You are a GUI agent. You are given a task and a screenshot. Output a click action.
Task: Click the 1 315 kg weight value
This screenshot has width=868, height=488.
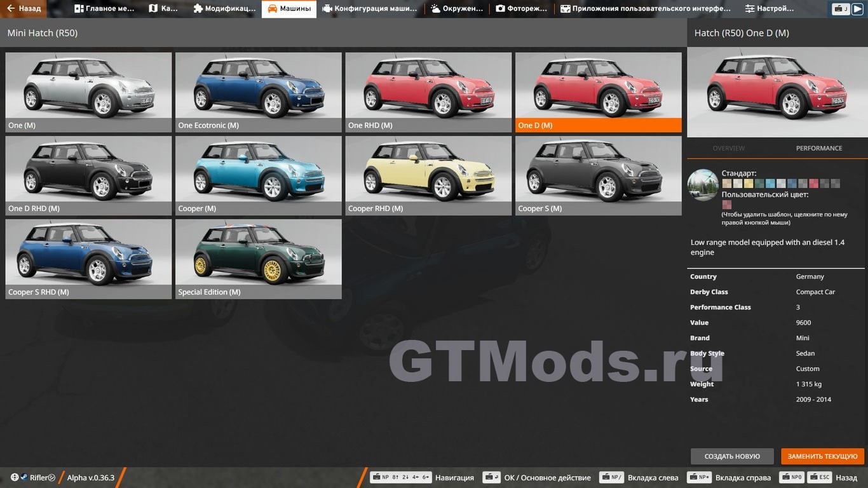click(809, 384)
